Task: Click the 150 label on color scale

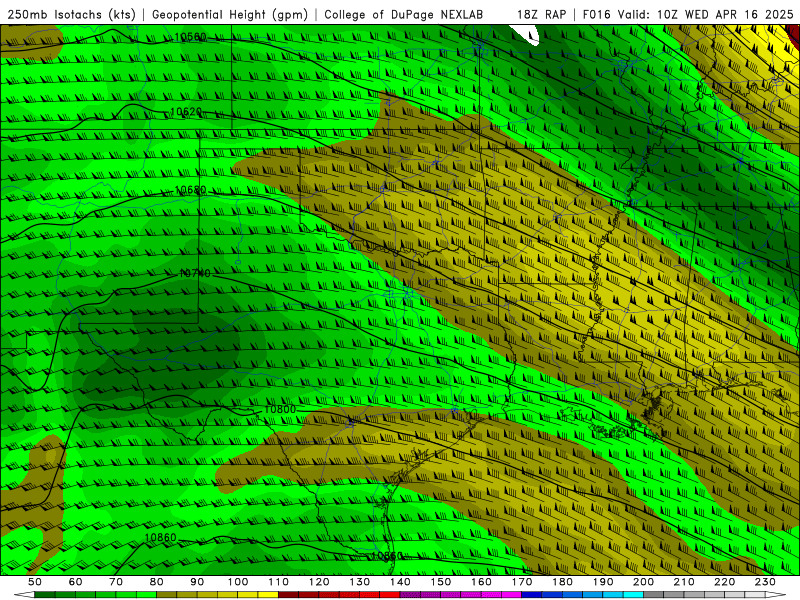Action: pyautogui.click(x=441, y=582)
